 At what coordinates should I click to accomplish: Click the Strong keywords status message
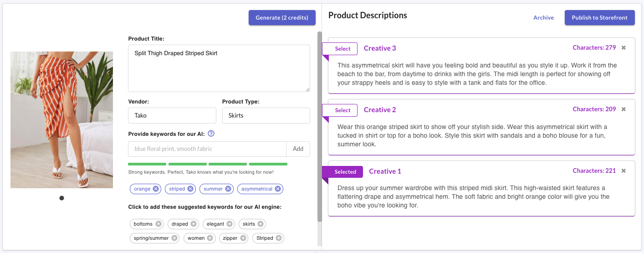(201, 172)
